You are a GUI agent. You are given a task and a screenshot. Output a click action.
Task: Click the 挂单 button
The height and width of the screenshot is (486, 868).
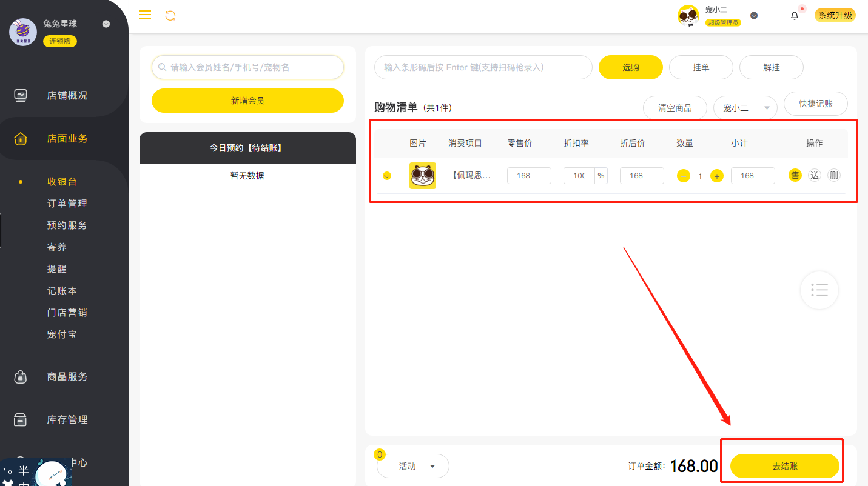click(x=701, y=67)
